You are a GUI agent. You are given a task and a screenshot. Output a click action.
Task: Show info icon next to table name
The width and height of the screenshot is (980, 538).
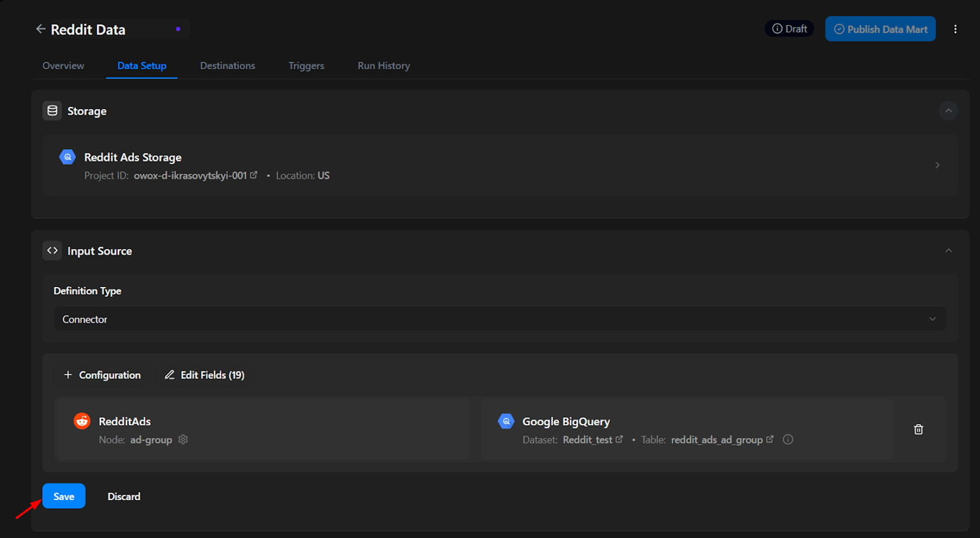[x=788, y=439]
